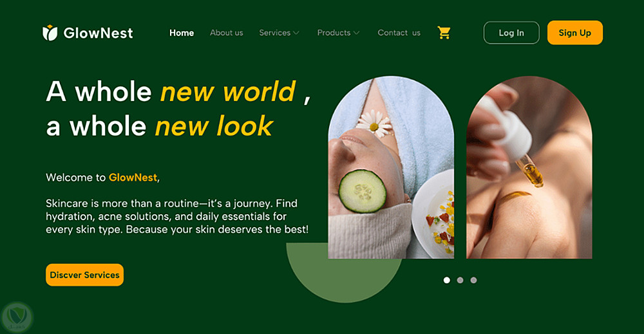Switch to the third carousel slide dot
The image size is (644, 334).
pyautogui.click(x=473, y=280)
